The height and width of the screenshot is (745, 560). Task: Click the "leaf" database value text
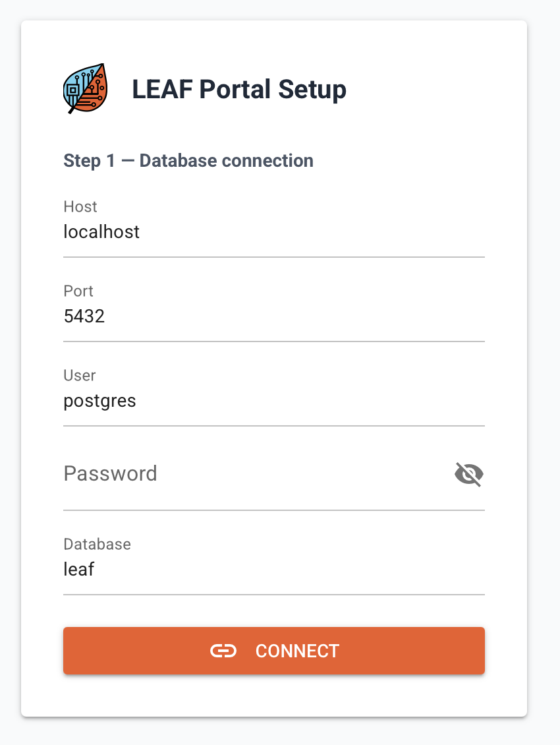[x=79, y=570]
